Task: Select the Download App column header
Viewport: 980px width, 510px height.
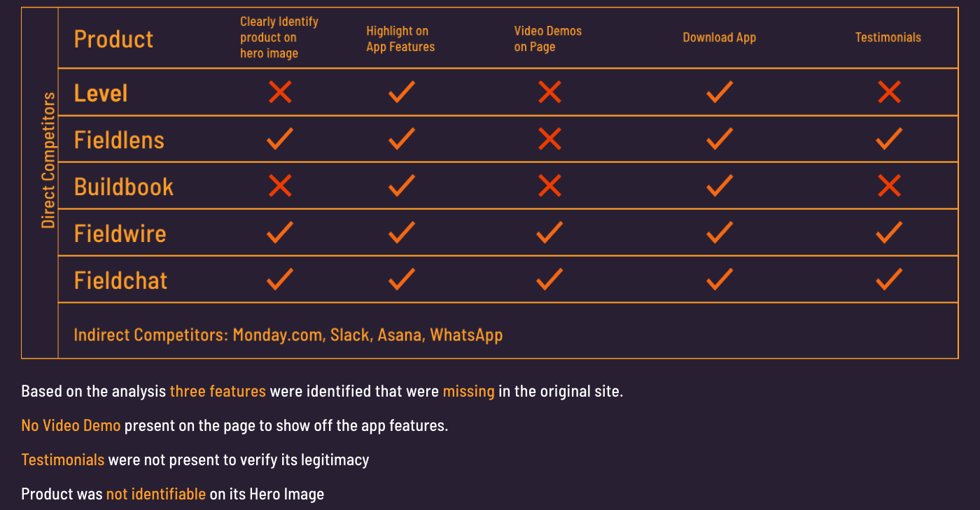Action: pos(720,38)
